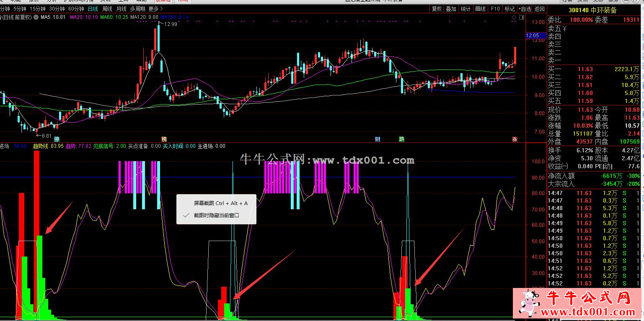Select the 日线 daily chart tab

pyautogui.click(x=93, y=8)
